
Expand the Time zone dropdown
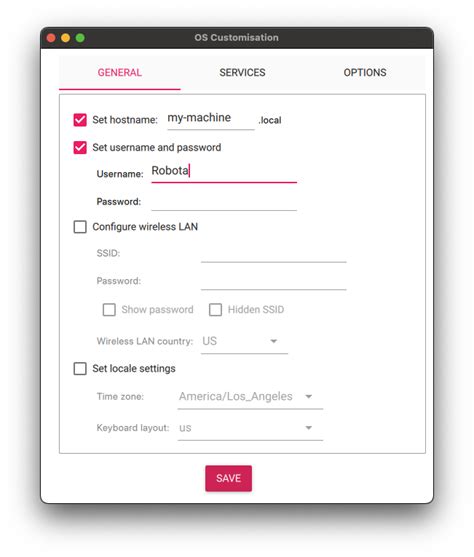click(x=250, y=396)
